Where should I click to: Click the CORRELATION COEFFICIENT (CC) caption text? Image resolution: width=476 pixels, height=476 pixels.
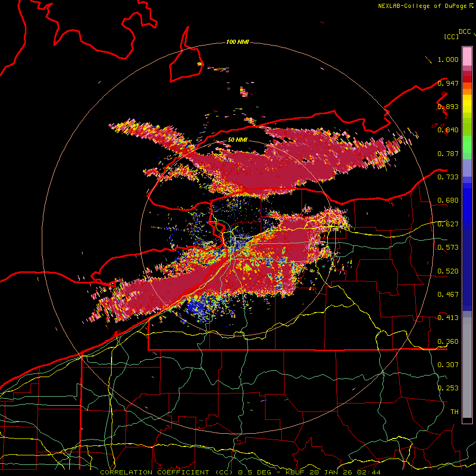pos(167,472)
